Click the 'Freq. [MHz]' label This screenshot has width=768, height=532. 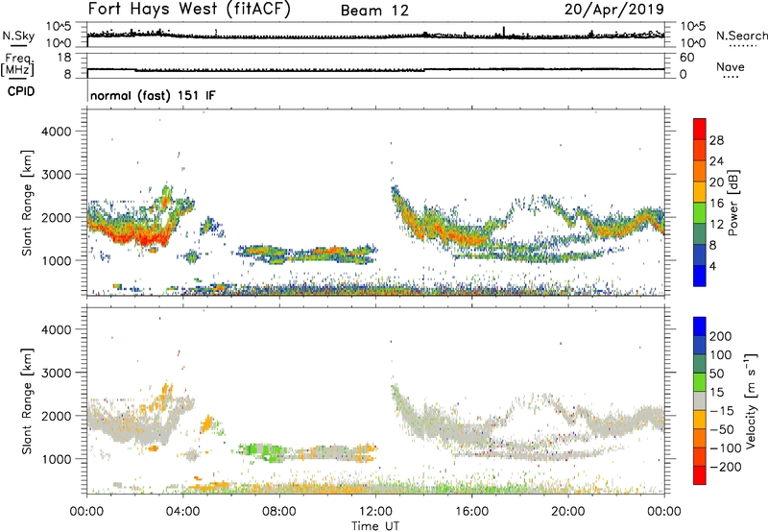click(x=17, y=64)
